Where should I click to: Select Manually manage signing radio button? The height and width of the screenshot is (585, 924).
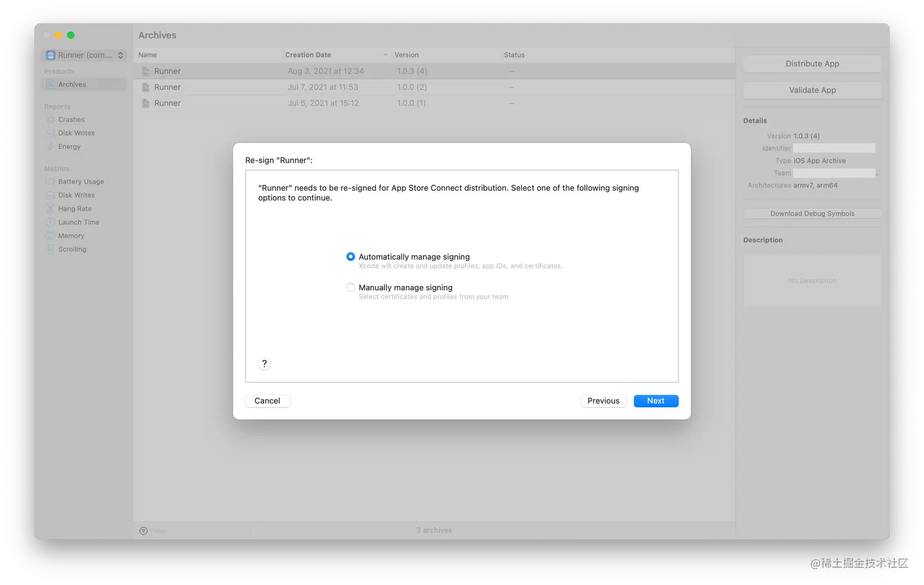(351, 287)
